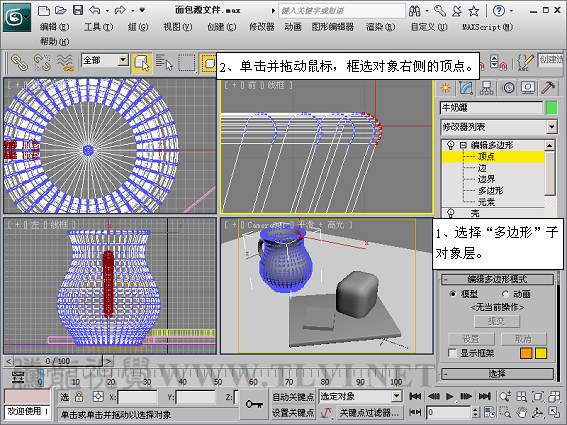Open undo history dropdown arrow
Viewport: 567px width, 425px height.
[107, 11]
